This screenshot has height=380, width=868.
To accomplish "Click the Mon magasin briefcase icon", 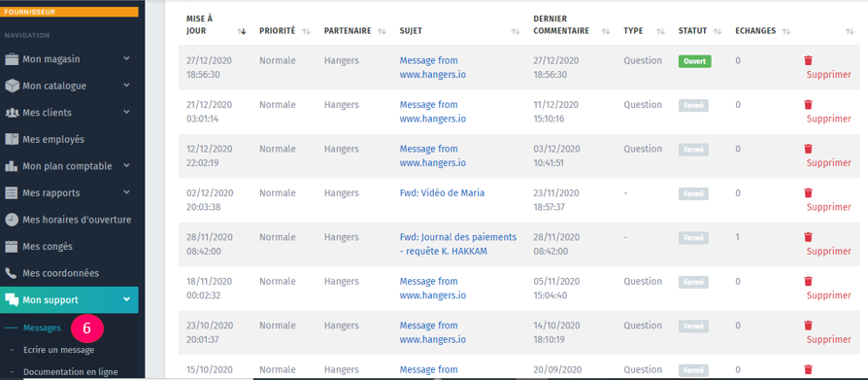I will click(x=12, y=59).
